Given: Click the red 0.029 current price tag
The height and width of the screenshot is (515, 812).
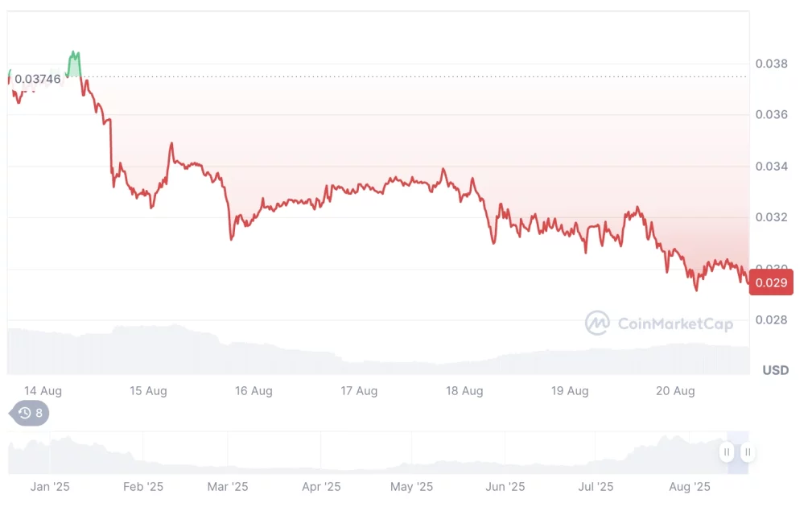Looking at the screenshot, I should click(771, 282).
